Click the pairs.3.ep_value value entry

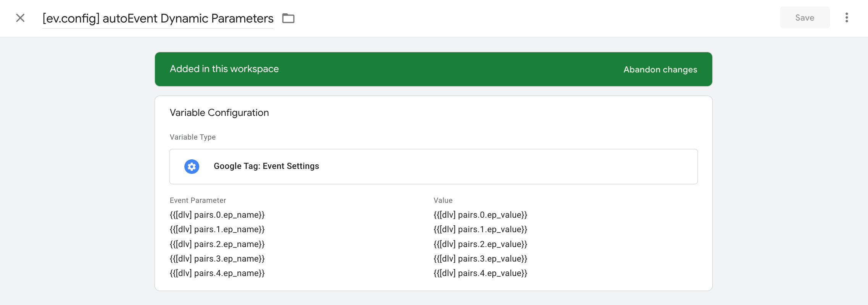[480, 258]
